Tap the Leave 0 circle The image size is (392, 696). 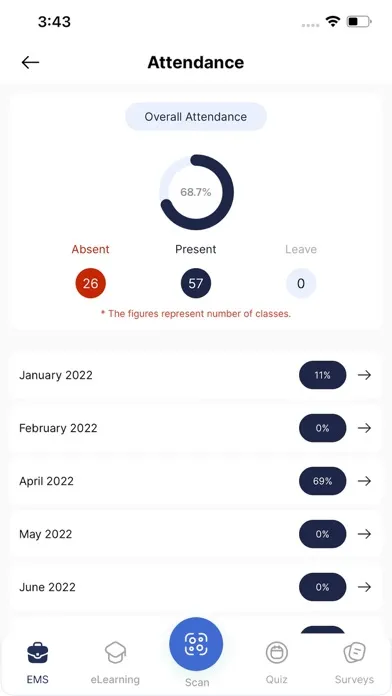301,283
